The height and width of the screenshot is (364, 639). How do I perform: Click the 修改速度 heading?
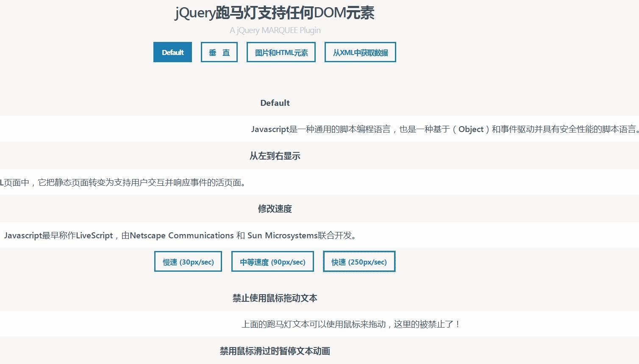[x=275, y=209]
